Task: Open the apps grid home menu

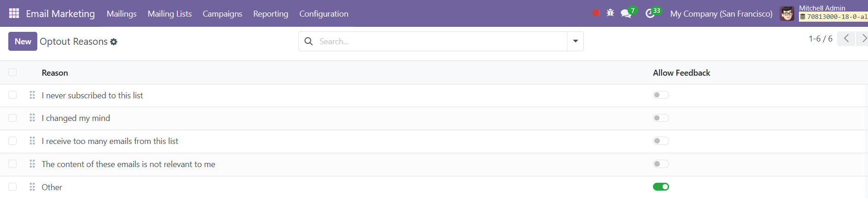Action: [14, 13]
